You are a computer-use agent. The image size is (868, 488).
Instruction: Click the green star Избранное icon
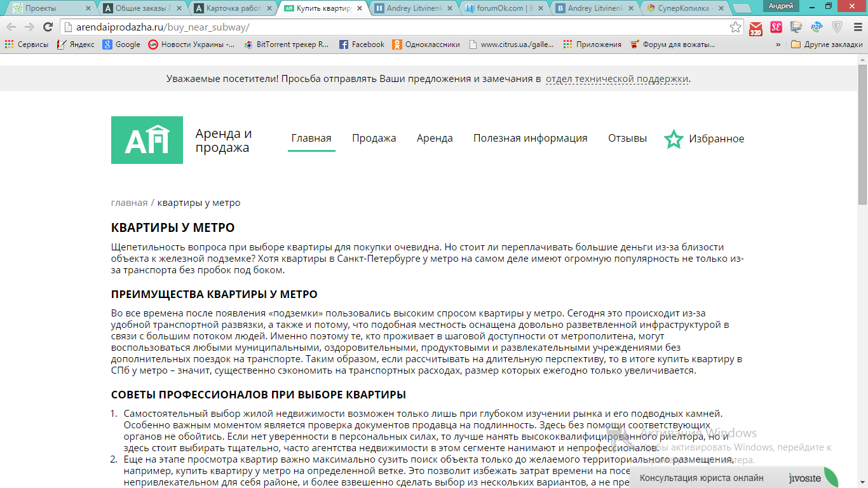(x=674, y=139)
